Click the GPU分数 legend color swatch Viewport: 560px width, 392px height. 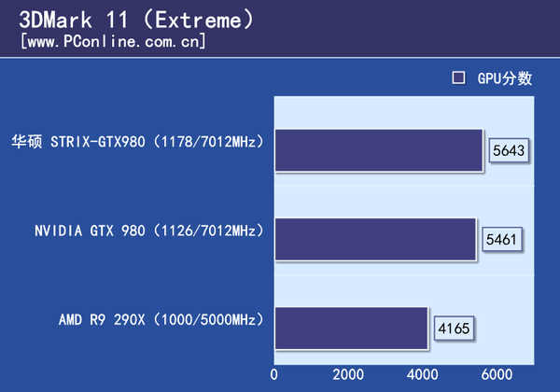point(458,77)
